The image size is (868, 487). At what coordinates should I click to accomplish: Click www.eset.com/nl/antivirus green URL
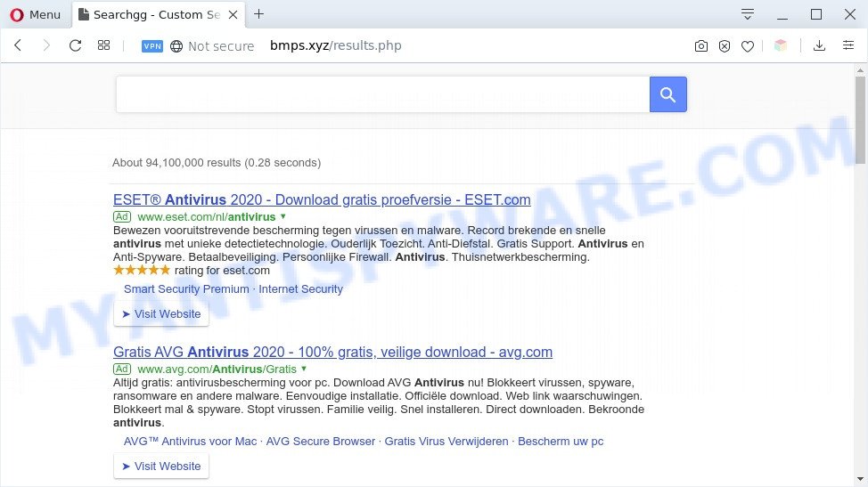207,216
